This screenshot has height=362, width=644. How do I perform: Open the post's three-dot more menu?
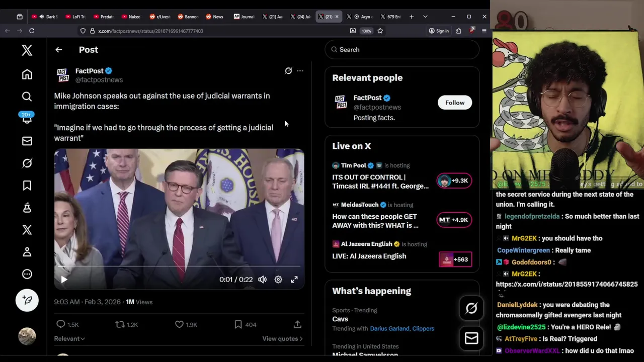click(300, 71)
